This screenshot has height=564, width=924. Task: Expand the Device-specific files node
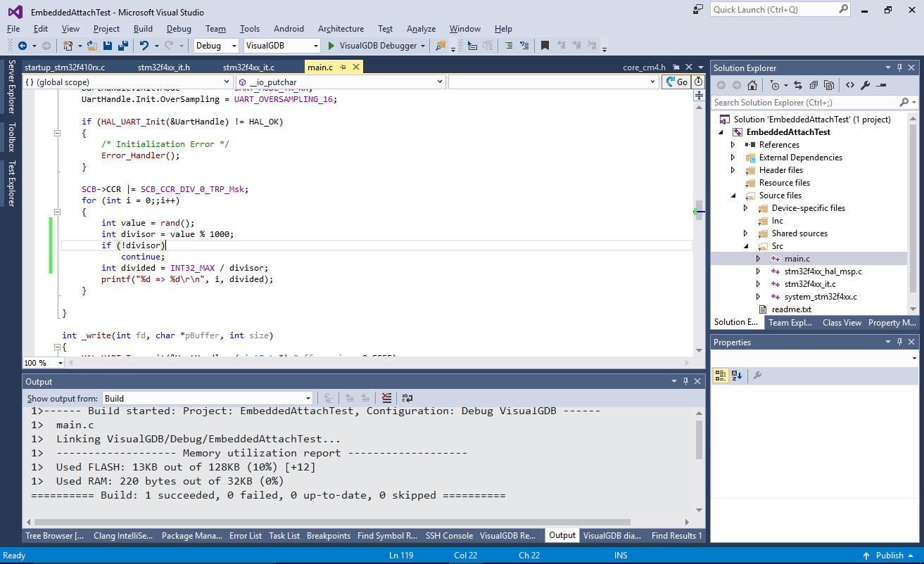point(745,208)
